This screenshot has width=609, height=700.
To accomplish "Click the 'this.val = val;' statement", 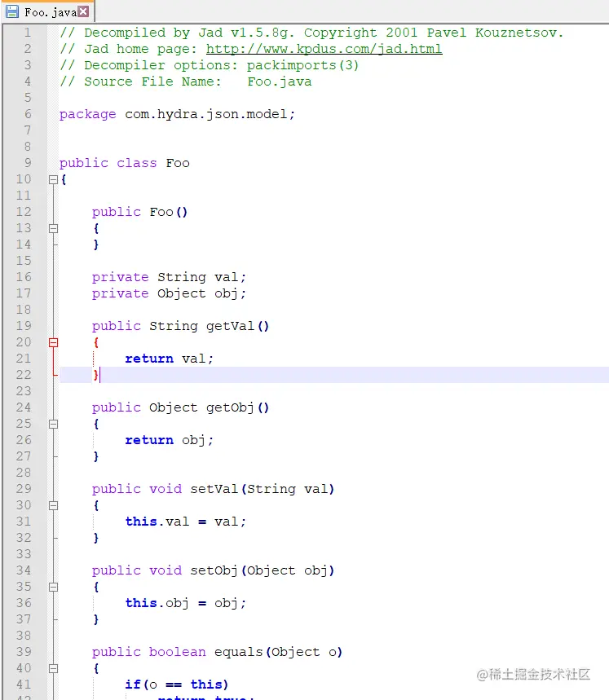I will (x=185, y=522).
